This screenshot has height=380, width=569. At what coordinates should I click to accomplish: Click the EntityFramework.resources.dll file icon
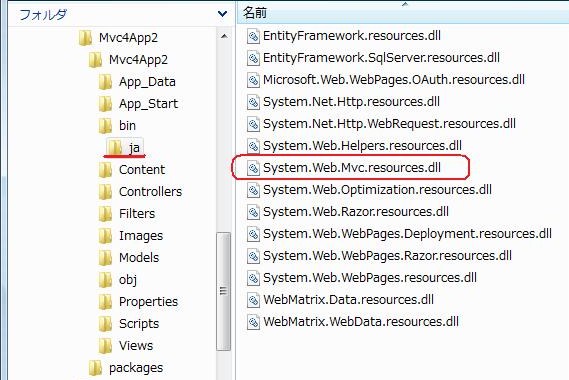coord(253,36)
